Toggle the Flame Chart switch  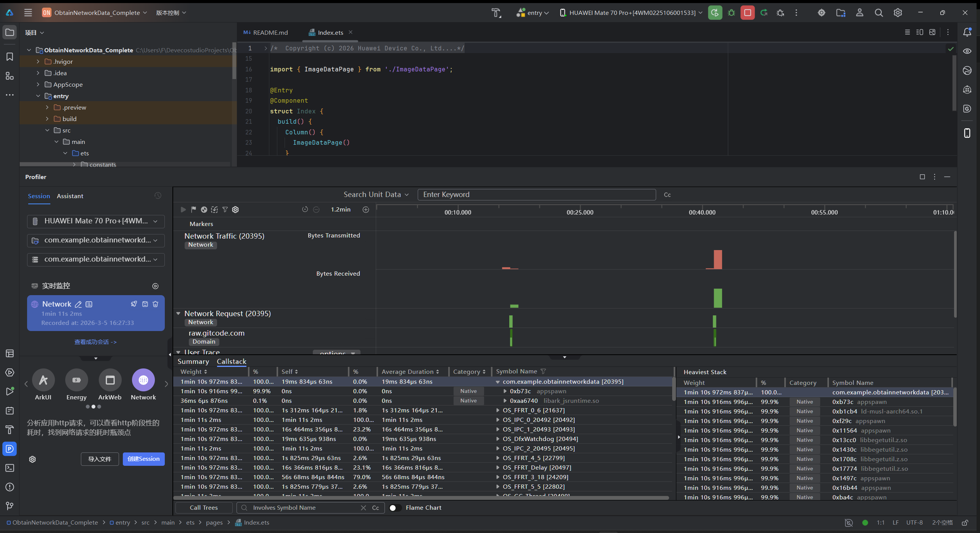[x=395, y=508]
